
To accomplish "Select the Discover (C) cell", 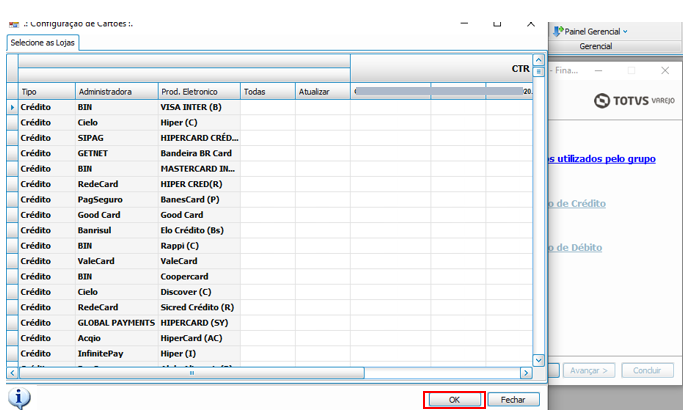I will (199, 292).
